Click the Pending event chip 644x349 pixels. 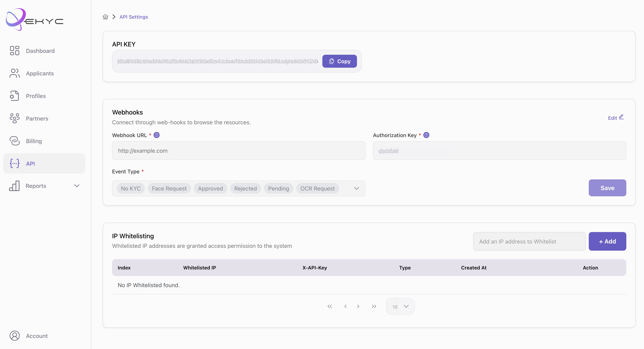pos(279,188)
